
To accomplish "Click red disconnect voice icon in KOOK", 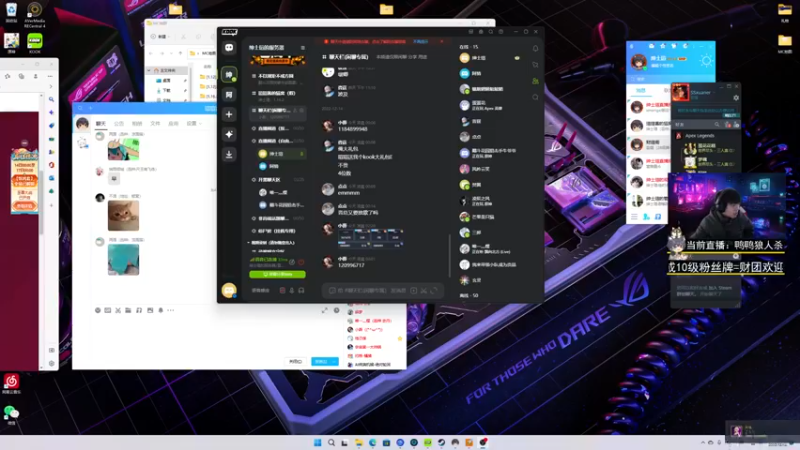I will 302,262.
